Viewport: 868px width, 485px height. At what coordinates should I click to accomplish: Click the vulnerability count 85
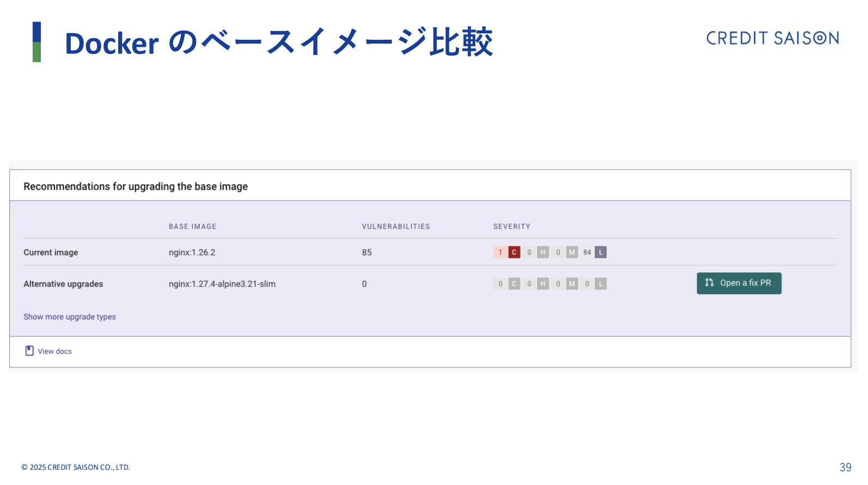point(367,252)
